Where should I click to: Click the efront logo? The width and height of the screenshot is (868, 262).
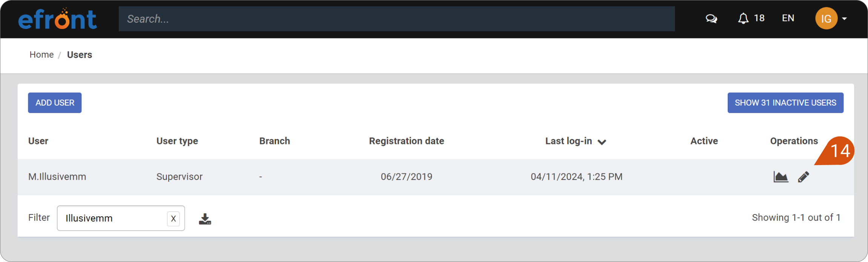point(58,19)
